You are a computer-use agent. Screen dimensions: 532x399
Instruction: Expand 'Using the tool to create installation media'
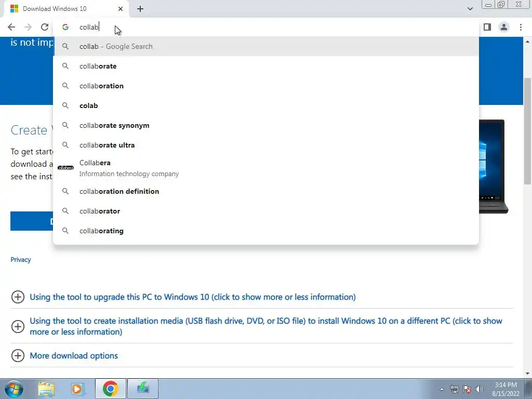pyautogui.click(x=265, y=326)
